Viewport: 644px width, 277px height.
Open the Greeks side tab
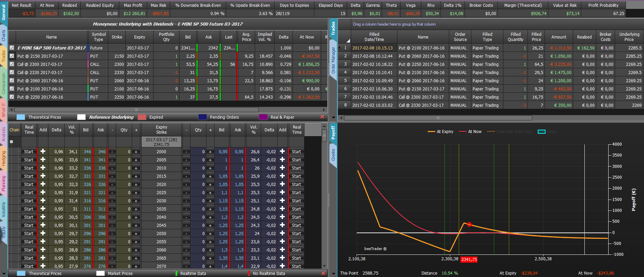click(x=333, y=155)
